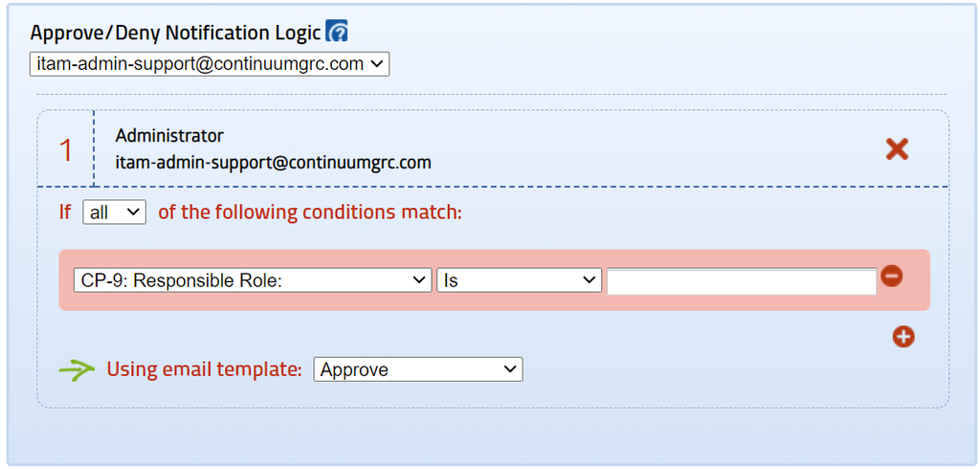Click the Approve/Deny Notification Logic heading

tap(176, 33)
